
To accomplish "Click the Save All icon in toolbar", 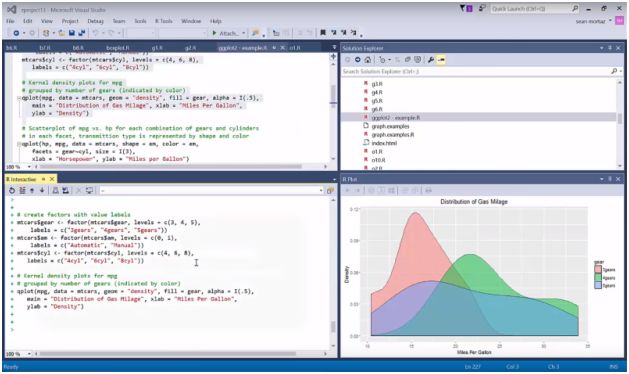I will 81,33.
